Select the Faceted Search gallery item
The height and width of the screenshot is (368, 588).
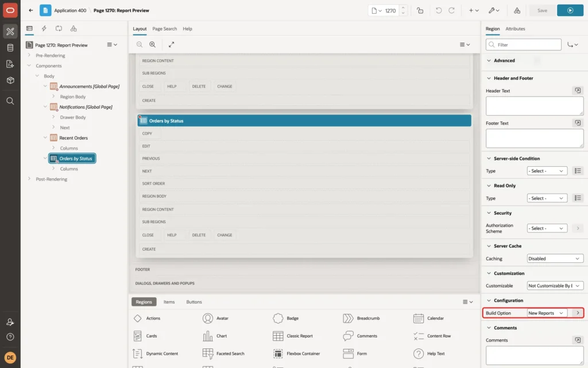point(223,354)
